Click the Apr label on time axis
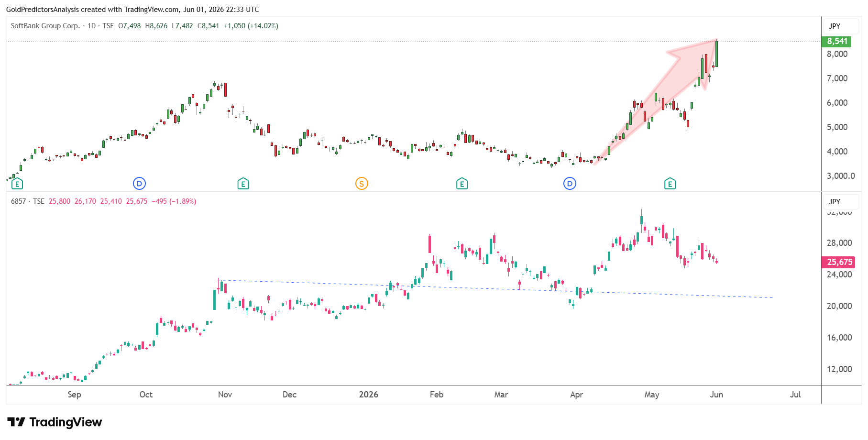868x440 pixels. (576, 395)
